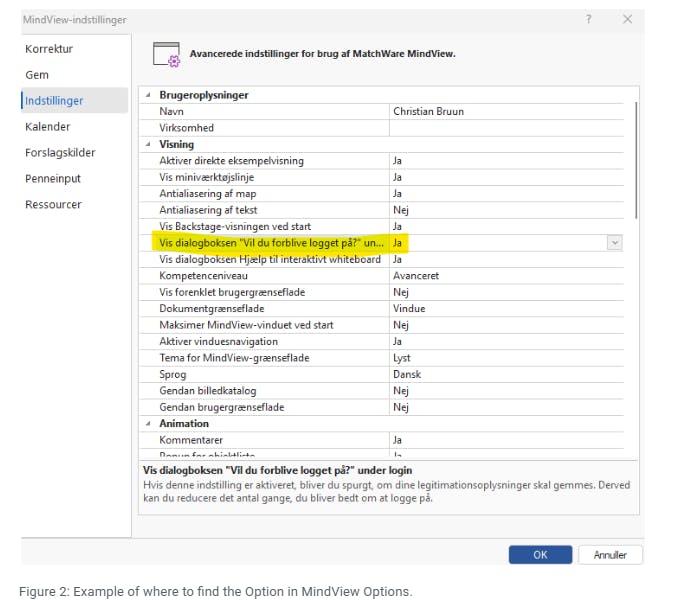Cancel with the Annuller button
679x600 pixels.
610,555
